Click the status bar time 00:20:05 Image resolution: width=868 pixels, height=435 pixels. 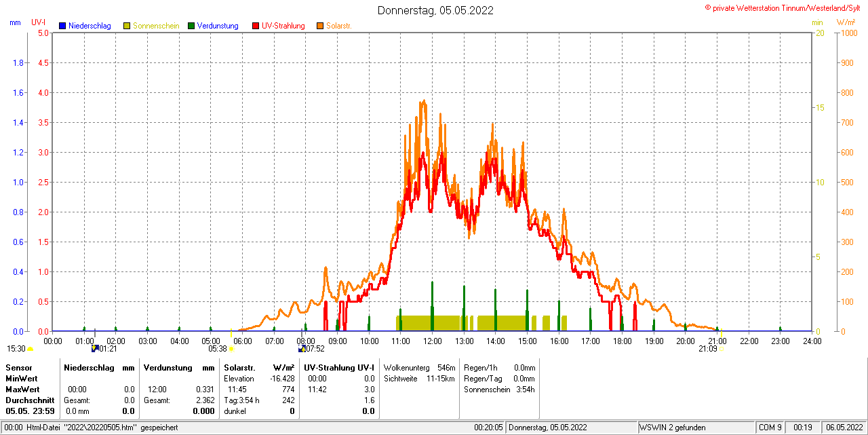[x=488, y=428]
